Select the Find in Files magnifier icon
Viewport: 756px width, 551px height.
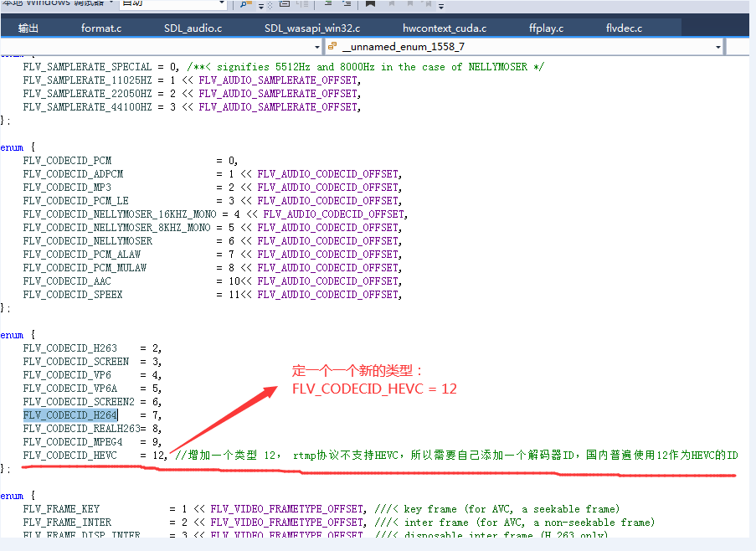pos(244,5)
